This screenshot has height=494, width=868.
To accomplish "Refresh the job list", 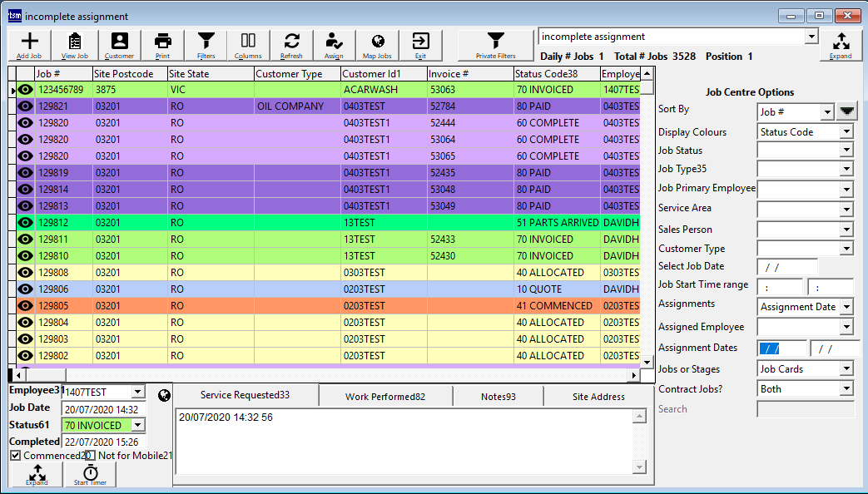I will 291,45.
